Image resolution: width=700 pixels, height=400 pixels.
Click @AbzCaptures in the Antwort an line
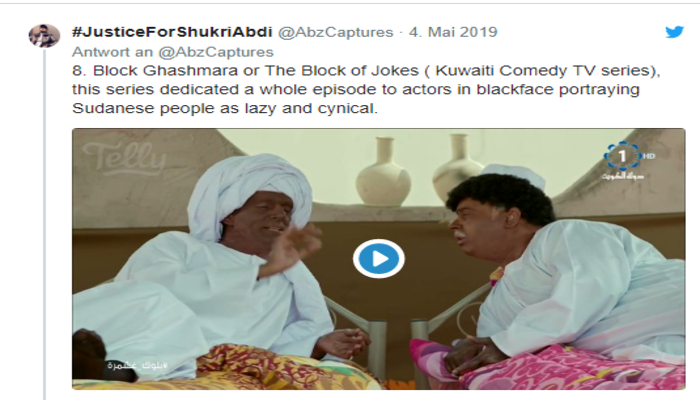(x=216, y=52)
